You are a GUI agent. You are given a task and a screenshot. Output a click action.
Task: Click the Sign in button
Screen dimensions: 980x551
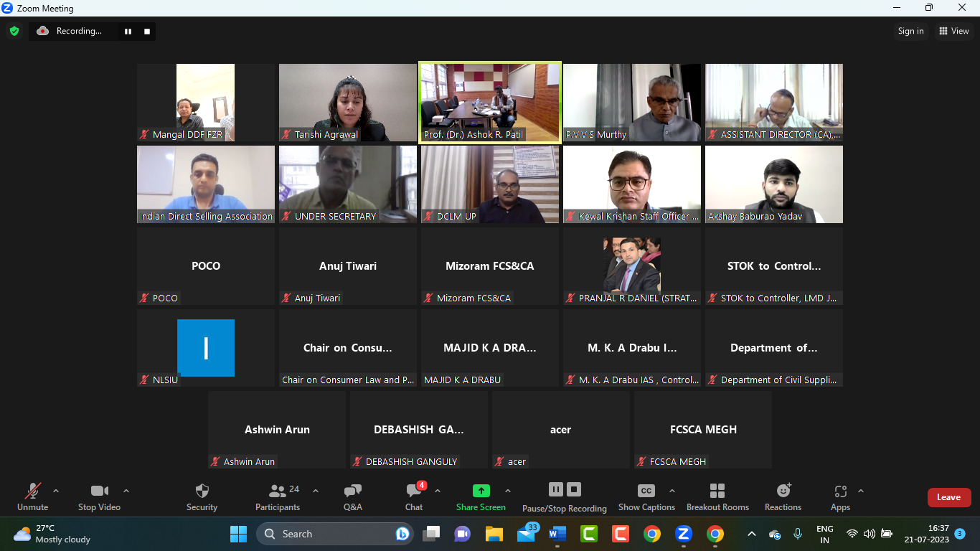tap(910, 31)
